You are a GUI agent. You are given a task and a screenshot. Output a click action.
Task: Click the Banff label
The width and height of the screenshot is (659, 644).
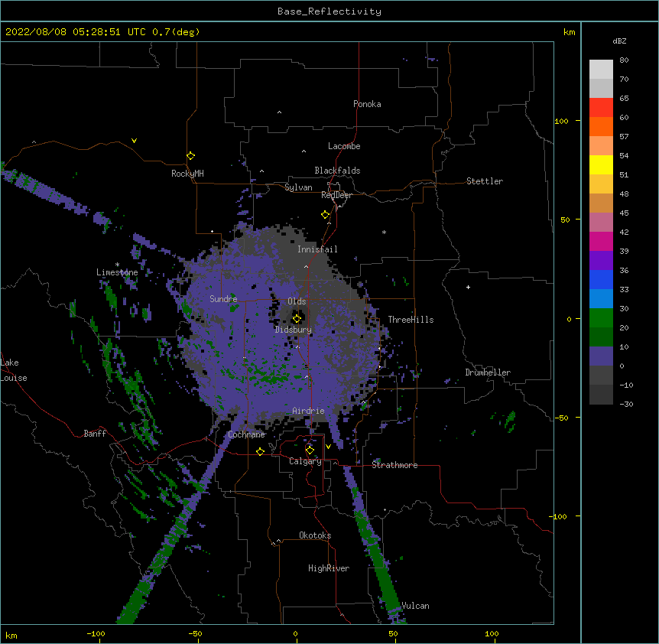(95, 434)
